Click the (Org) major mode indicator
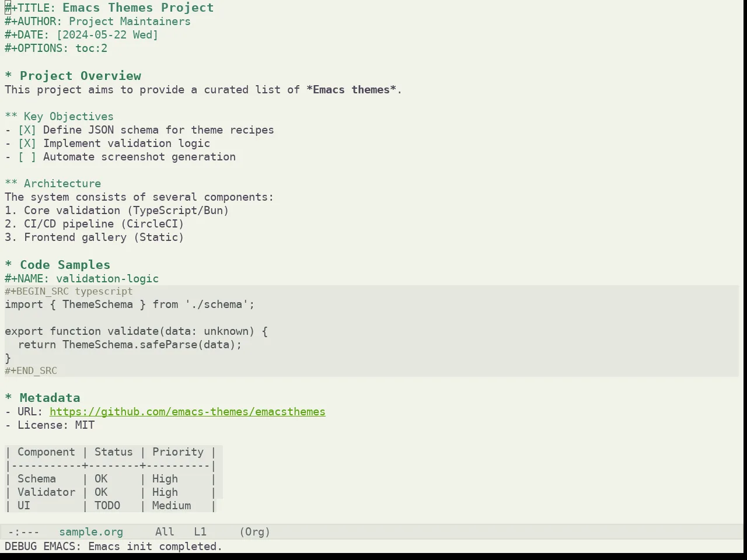 pos(255,532)
